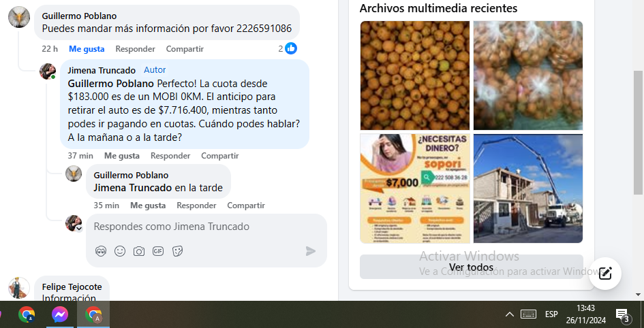Open the ESP input language selector
This screenshot has height=328, width=644.
tap(551, 314)
